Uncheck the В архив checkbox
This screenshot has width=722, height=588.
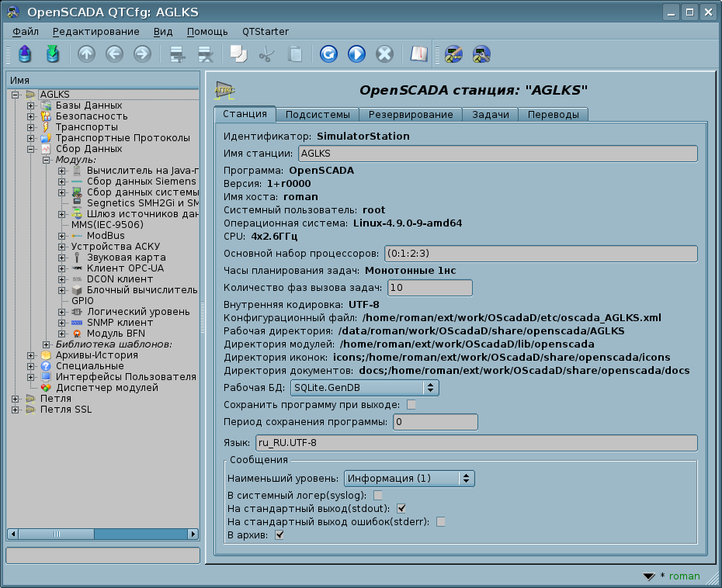[279, 534]
